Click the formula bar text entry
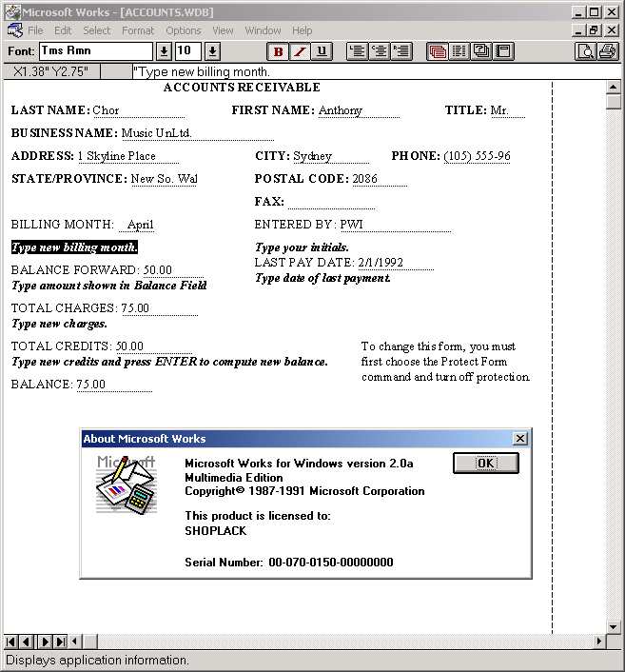This screenshot has width=625, height=672. (x=376, y=71)
